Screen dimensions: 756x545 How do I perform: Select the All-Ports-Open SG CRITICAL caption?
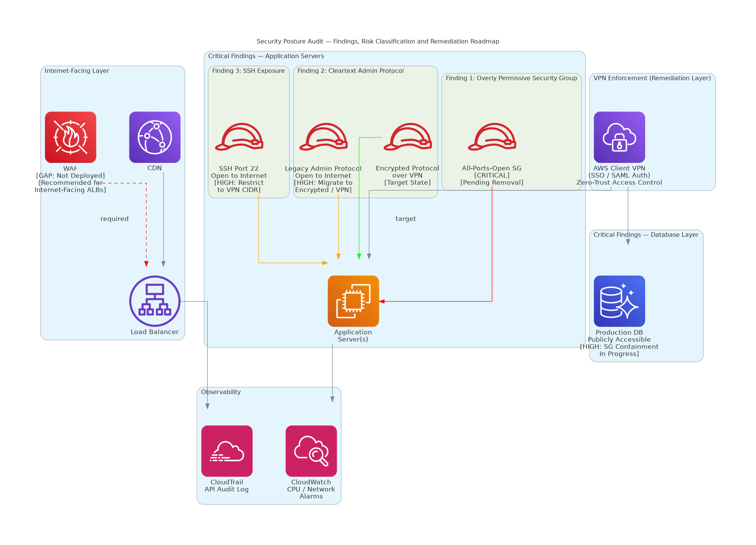click(x=492, y=175)
